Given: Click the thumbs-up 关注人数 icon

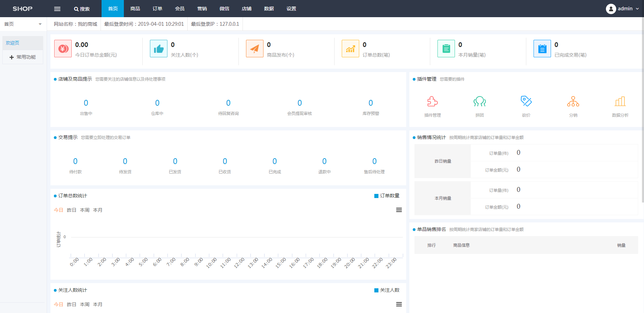Looking at the screenshot, I should 159,48.
